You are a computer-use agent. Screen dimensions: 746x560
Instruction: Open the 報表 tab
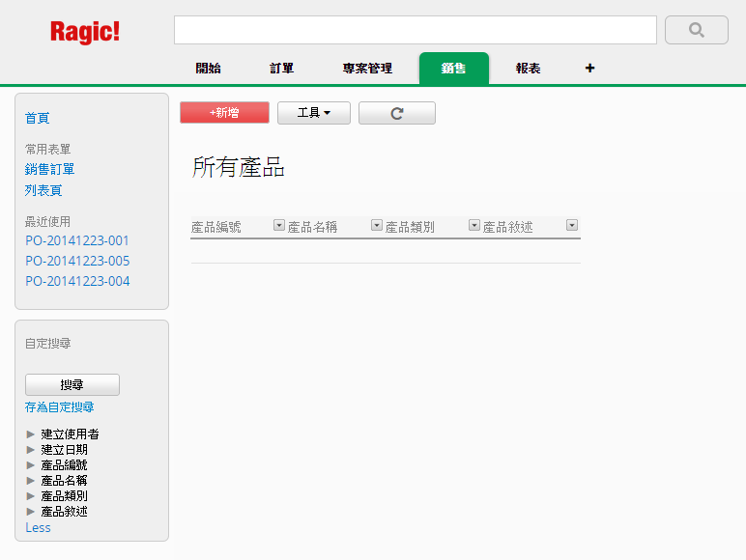pos(528,69)
